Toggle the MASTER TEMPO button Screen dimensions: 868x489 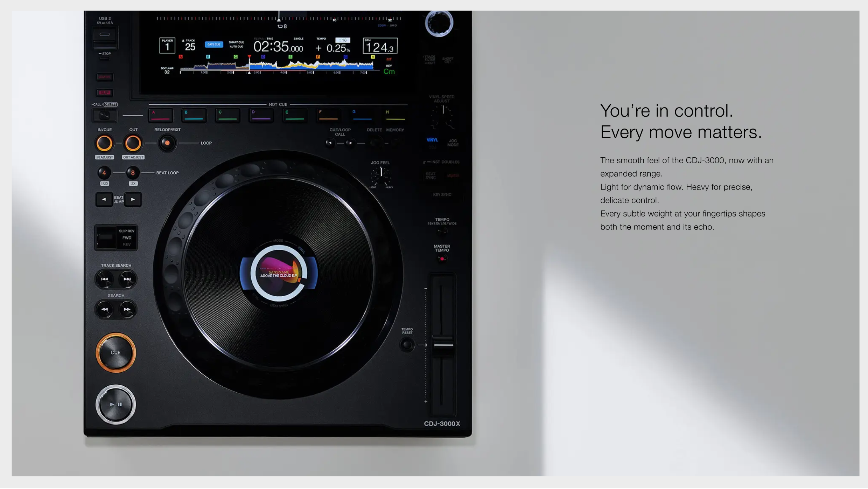coord(442,259)
